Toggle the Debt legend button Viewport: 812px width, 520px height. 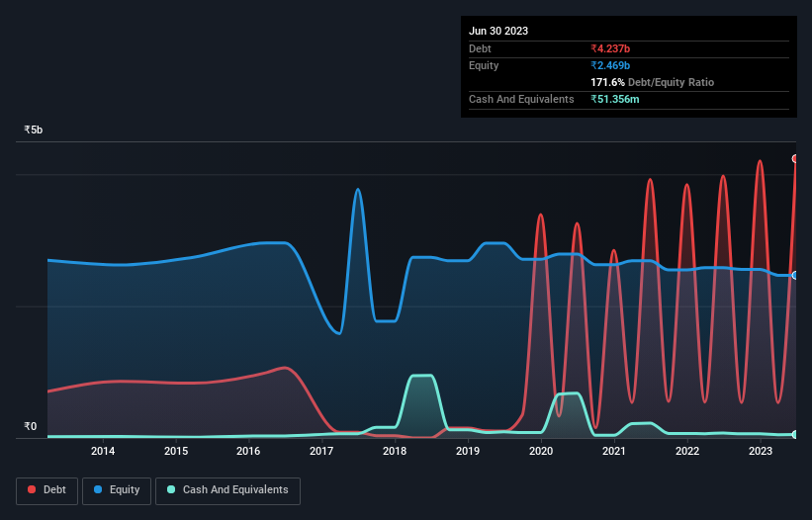point(47,490)
